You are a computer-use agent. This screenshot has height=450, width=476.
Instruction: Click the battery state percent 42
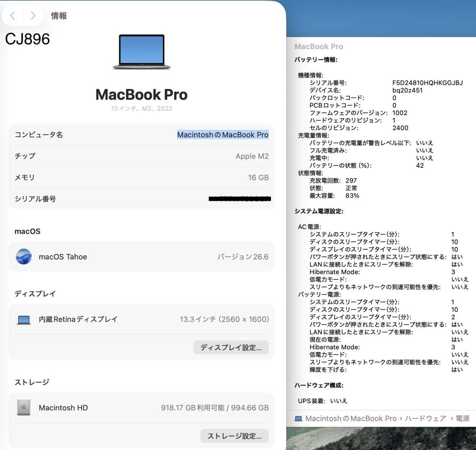[x=420, y=166]
